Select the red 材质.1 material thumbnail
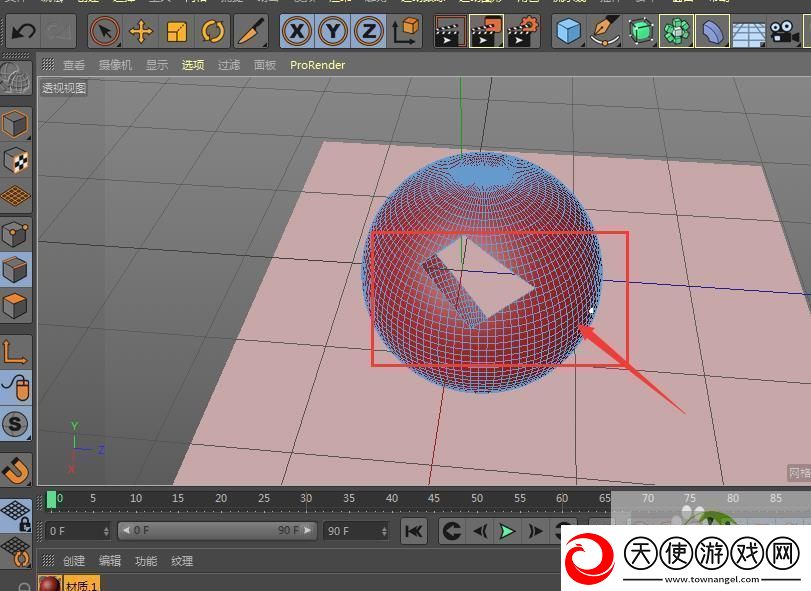This screenshot has height=591, width=811. click(50, 584)
